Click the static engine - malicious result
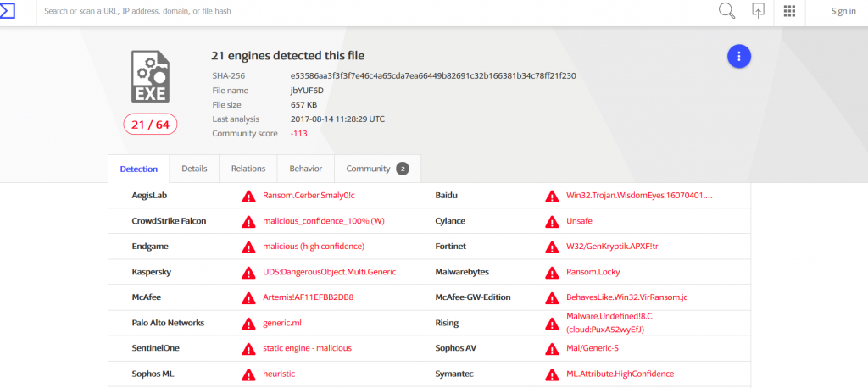This screenshot has width=868, height=388. (307, 348)
